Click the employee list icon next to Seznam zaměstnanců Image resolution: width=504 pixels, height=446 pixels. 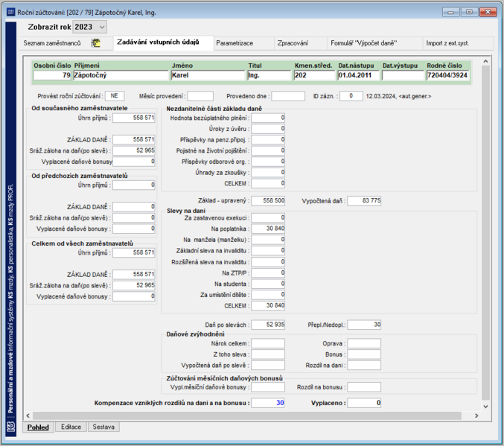tap(95, 42)
